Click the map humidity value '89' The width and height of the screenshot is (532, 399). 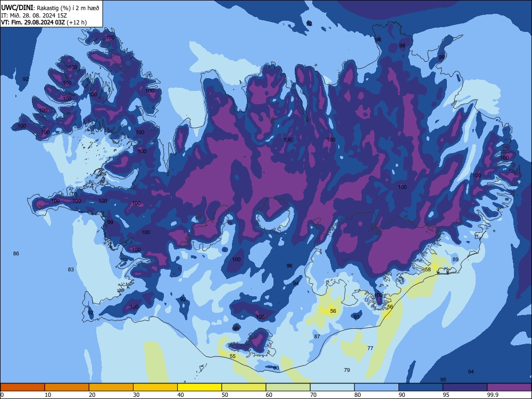455,259
